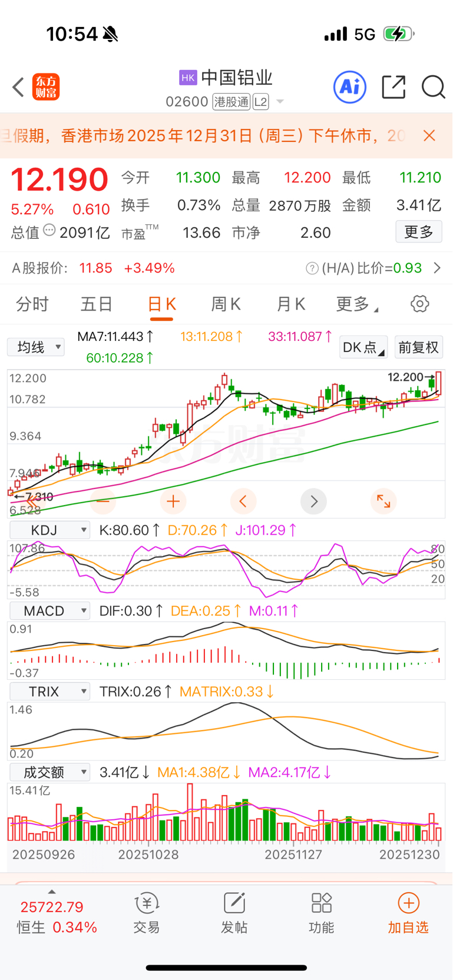453x980 pixels.
Task: Open the KDJ indicator dropdown
Action: (50, 530)
